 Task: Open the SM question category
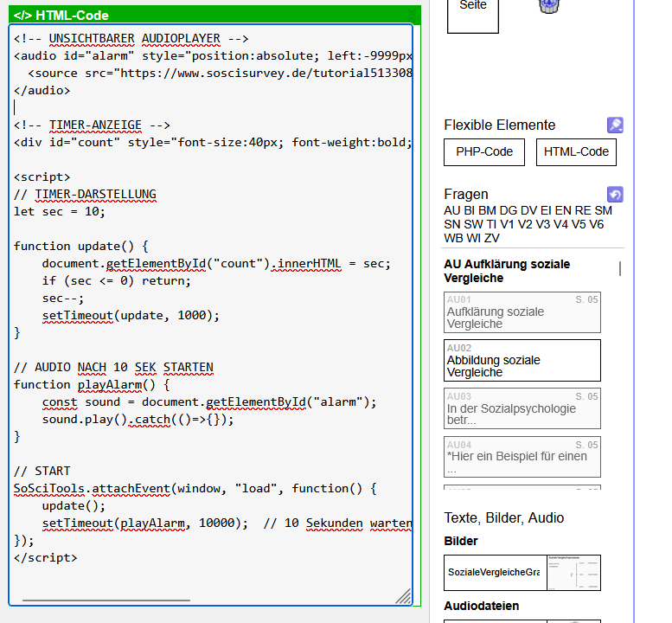pyautogui.click(x=604, y=210)
